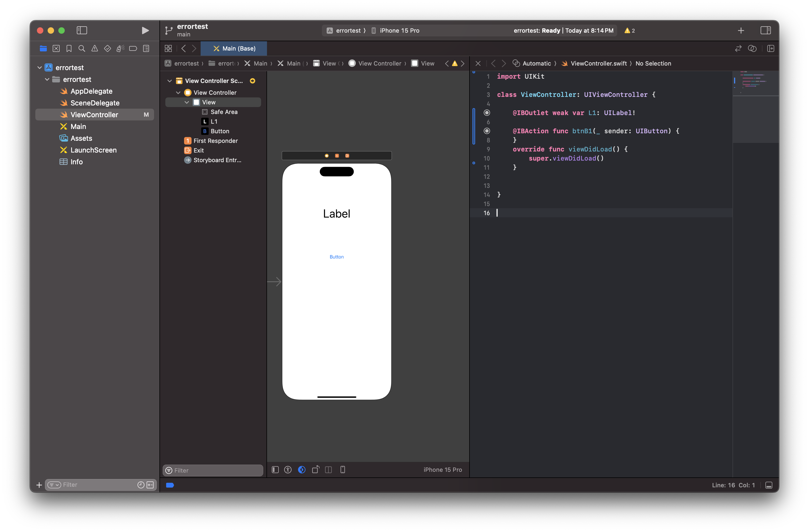Collapse the errortest project root

pos(40,68)
